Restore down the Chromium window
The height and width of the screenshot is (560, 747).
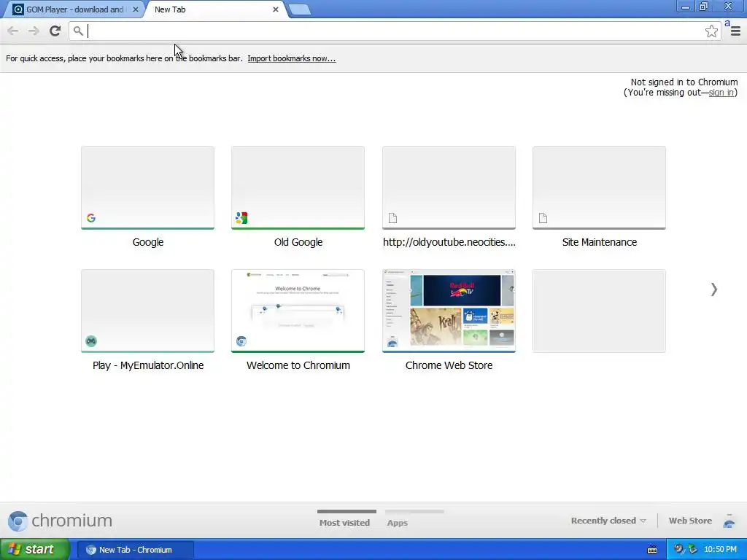click(x=704, y=6)
